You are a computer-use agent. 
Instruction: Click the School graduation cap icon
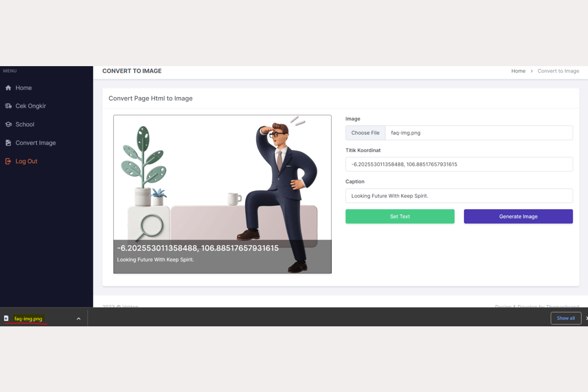click(8, 124)
